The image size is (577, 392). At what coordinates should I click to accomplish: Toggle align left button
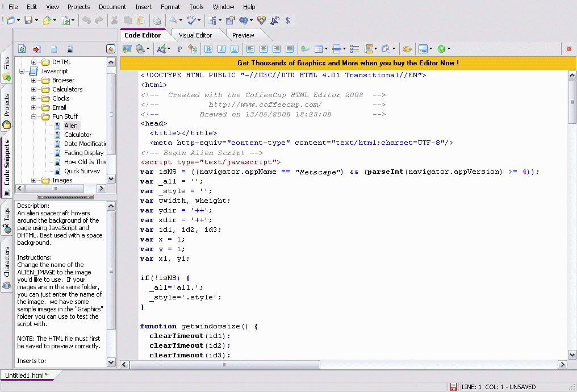[x=250, y=49]
